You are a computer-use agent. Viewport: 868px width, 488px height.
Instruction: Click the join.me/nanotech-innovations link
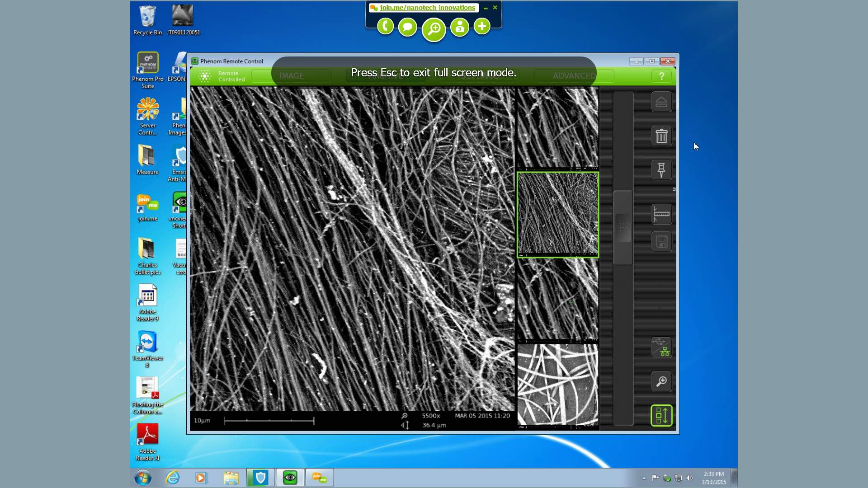coord(427,8)
